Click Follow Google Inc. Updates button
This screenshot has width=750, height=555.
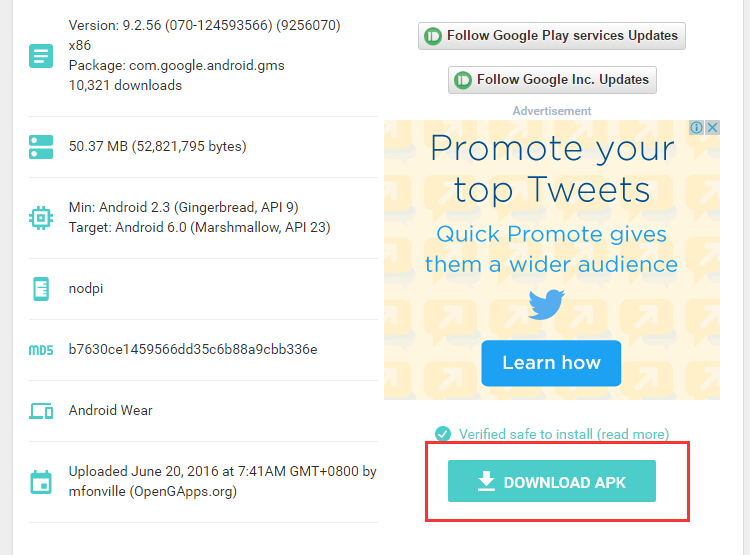pyautogui.click(x=552, y=80)
